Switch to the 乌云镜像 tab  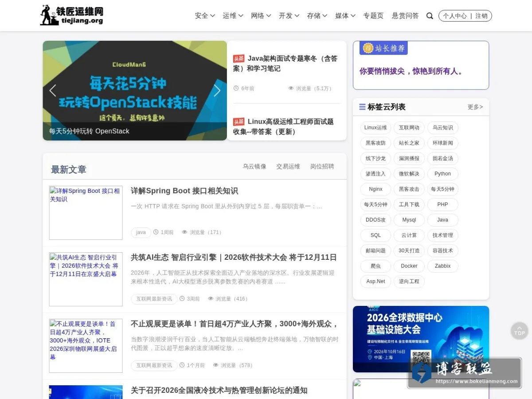(x=254, y=167)
